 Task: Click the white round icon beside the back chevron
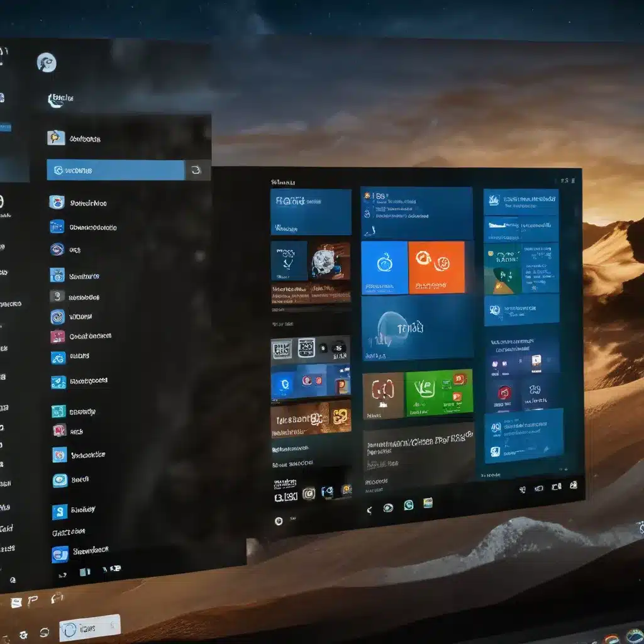tap(388, 508)
